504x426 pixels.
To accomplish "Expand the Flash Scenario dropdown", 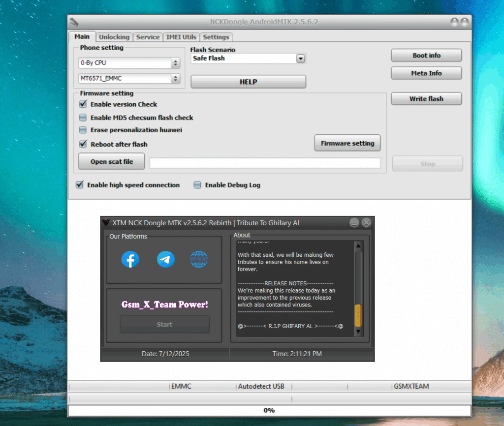I will point(300,59).
